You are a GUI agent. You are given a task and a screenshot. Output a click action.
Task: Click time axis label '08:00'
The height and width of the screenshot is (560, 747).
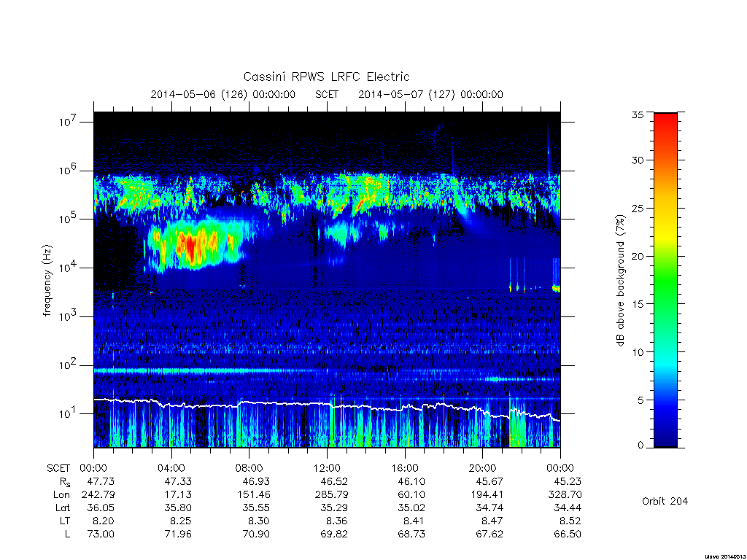point(249,468)
